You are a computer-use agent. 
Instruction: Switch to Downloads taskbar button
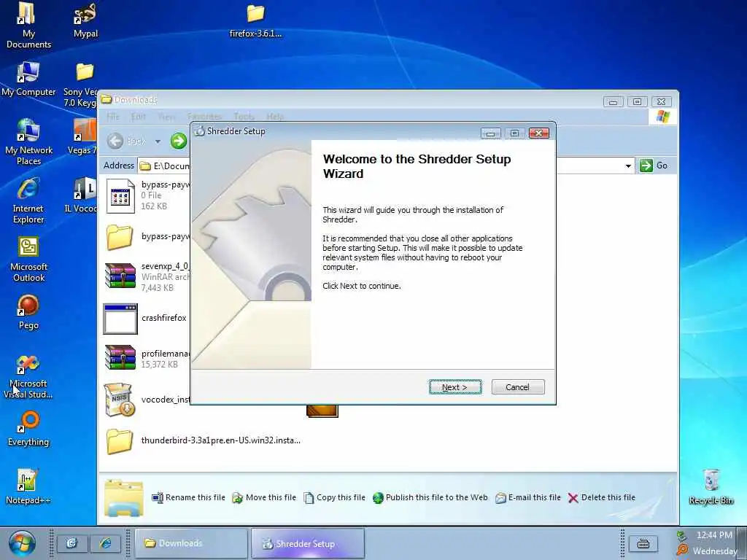[x=191, y=543]
